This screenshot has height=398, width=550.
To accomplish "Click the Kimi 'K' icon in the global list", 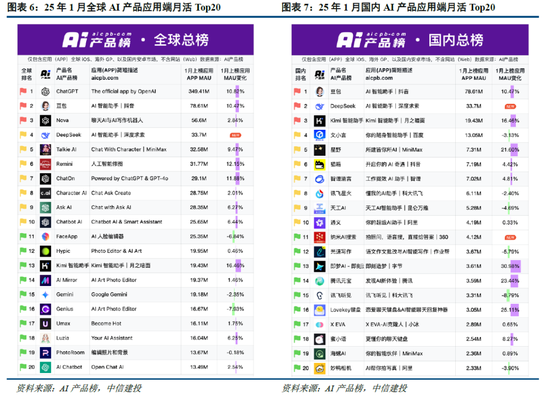I will [x=45, y=266].
